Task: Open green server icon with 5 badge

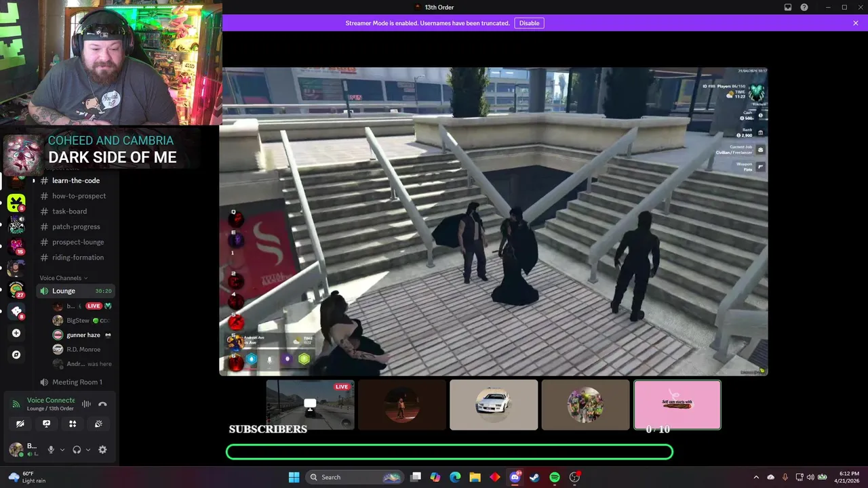Action: click(16, 203)
